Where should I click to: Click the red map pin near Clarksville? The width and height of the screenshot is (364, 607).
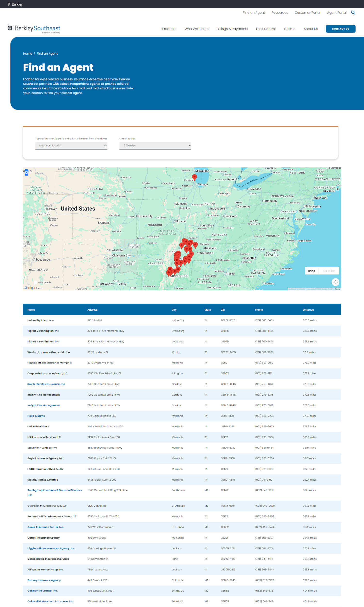tap(195, 244)
